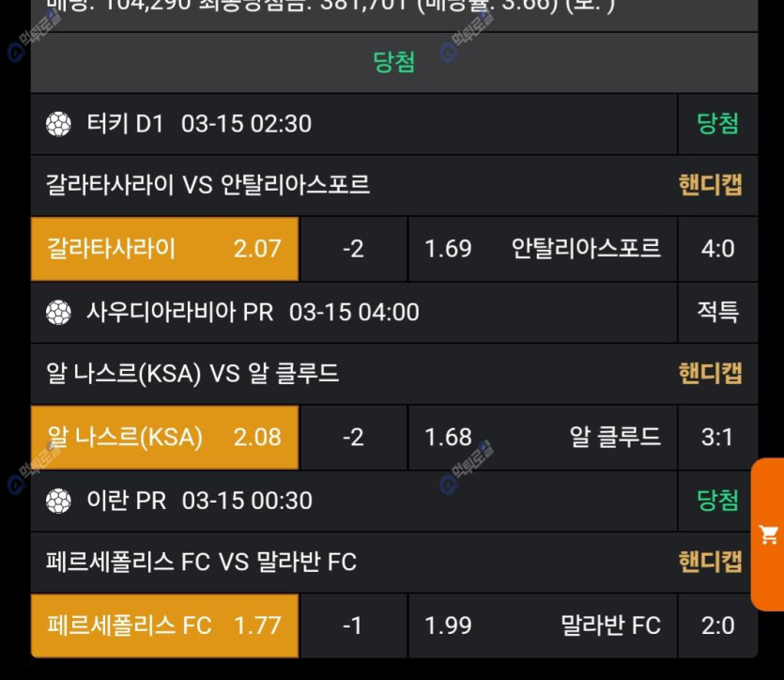Open the orange shopping cart tab
Viewport: 784px width, 680px height.
[x=768, y=535]
